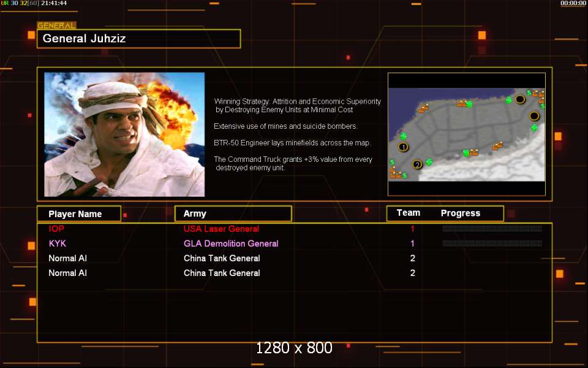Click the "Player Name" column header

pos(79,213)
